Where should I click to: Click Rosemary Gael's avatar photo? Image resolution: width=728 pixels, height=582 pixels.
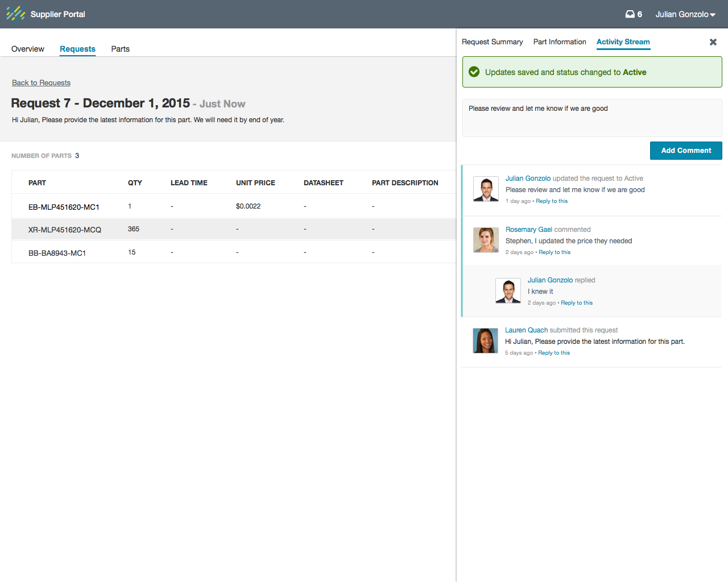pos(486,240)
